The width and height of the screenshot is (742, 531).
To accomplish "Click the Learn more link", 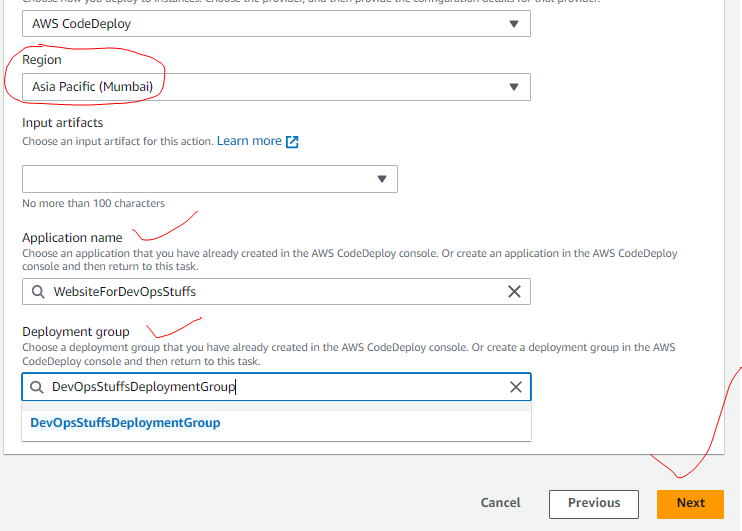I will point(249,141).
